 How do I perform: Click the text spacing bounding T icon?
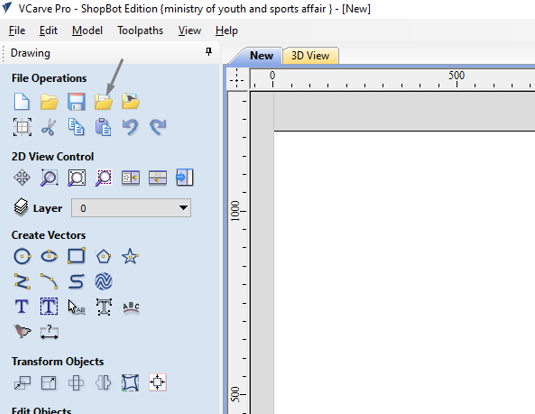[x=104, y=307]
